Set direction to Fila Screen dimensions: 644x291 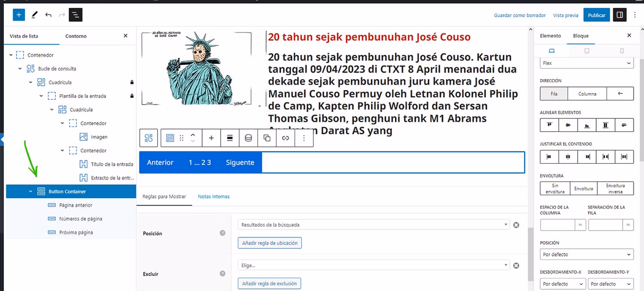[554, 94]
